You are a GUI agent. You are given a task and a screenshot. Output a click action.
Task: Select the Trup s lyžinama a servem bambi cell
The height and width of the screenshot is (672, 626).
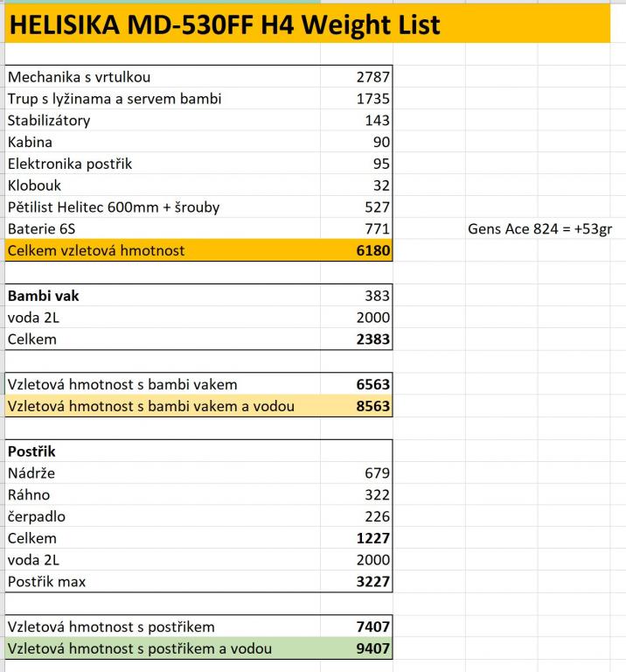point(115,99)
